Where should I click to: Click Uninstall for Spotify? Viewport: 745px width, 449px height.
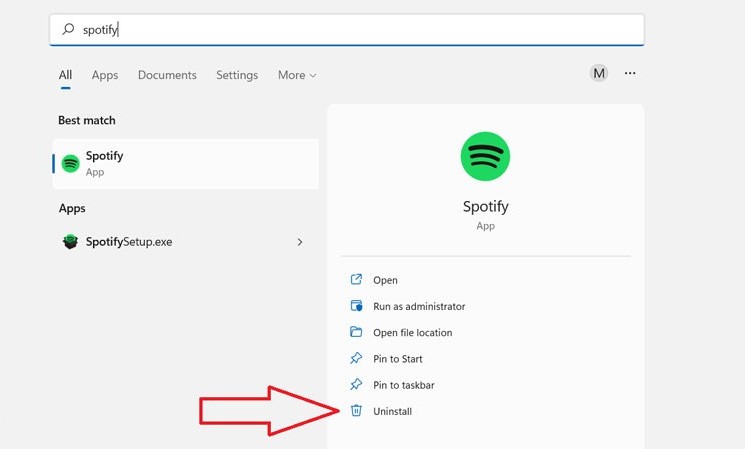pos(392,411)
